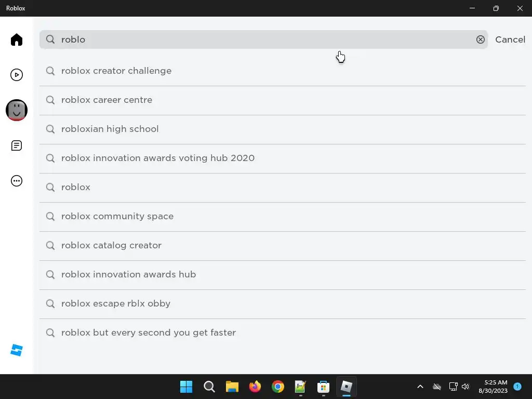Select suggestion 'roblox career centre'

coord(282,100)
